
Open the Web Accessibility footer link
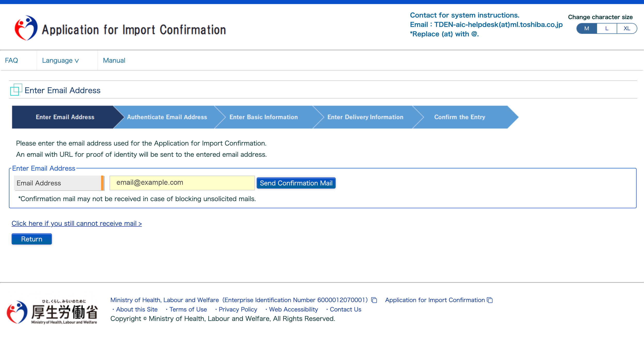tap(293, 309)
